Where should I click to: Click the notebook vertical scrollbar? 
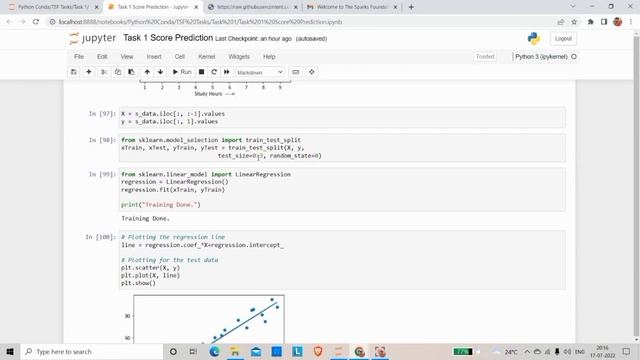pos(636,186)
